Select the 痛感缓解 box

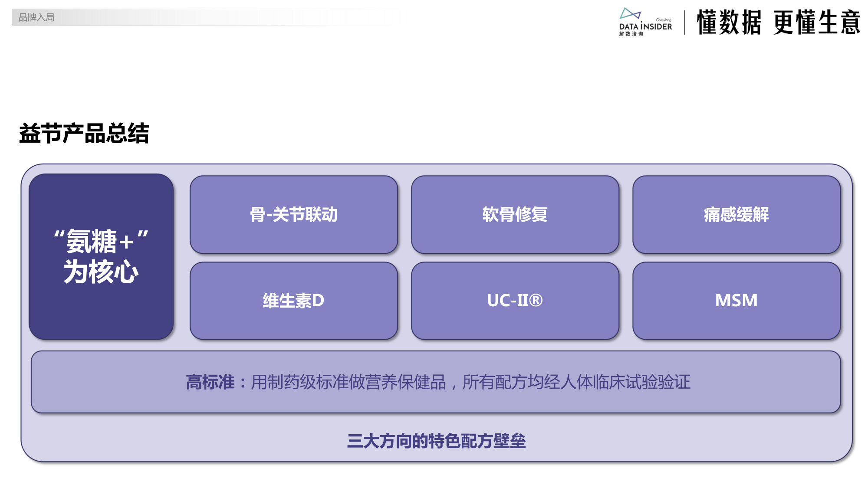click(x=737, y=215)
